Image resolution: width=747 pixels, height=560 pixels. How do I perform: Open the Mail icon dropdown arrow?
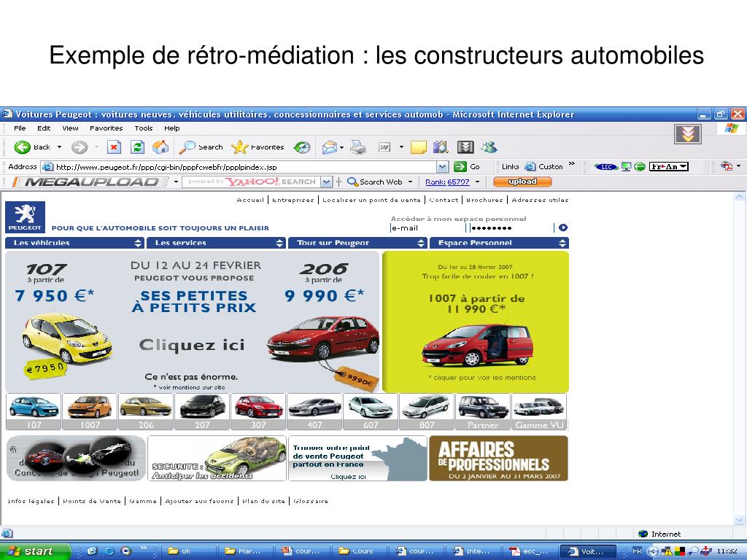[x=341, y=147]
